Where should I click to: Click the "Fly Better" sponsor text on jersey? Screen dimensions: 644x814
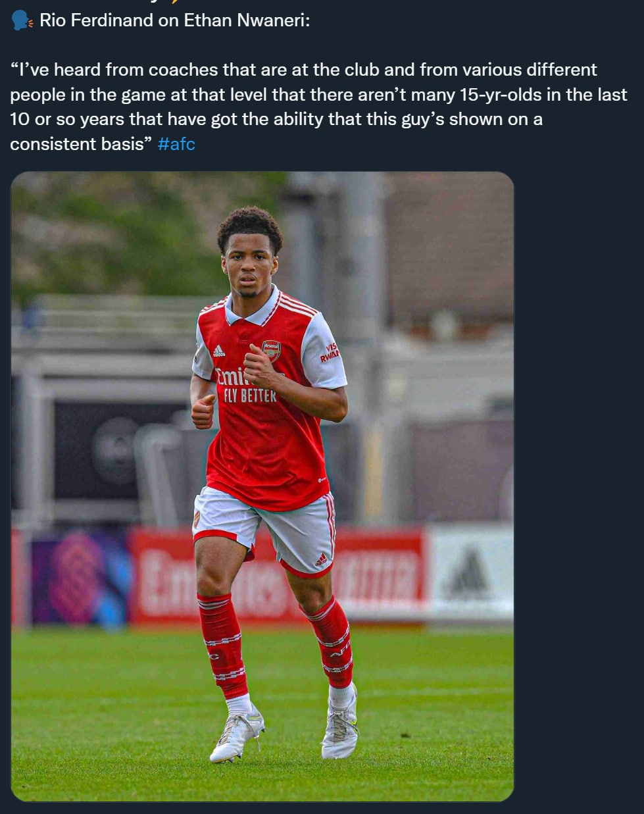click(250, 395)
